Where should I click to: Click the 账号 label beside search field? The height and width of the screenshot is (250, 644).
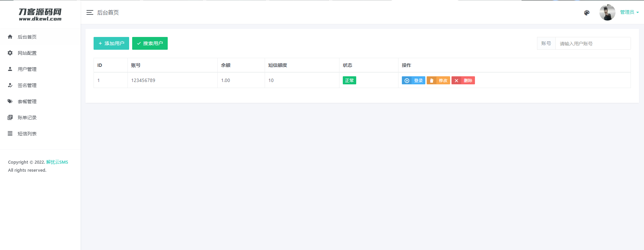tap(546, 43)
